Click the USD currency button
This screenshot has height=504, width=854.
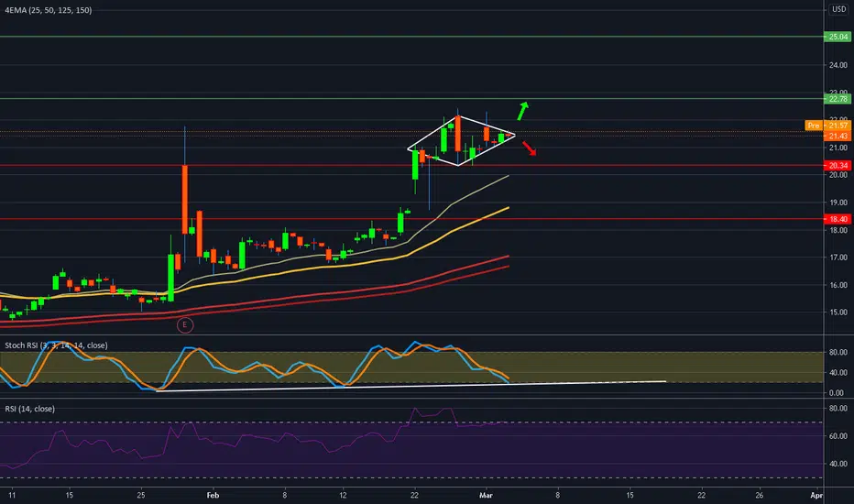point(838,9)
